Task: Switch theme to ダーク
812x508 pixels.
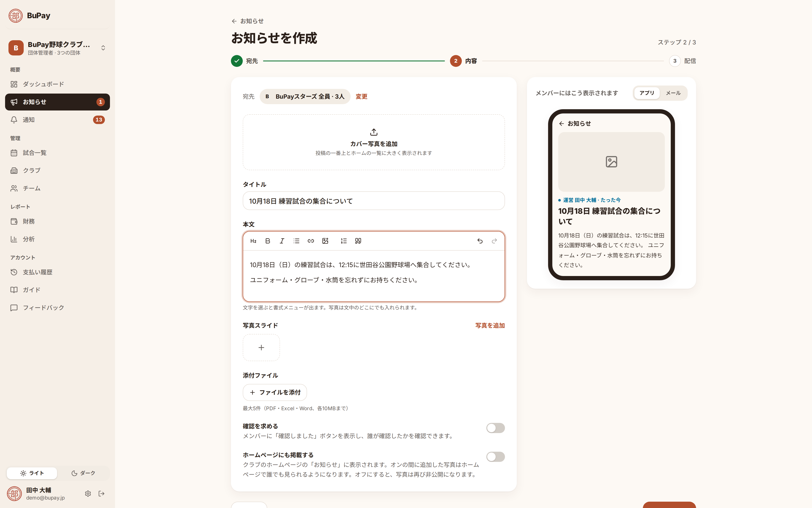Action: [83, 473]
